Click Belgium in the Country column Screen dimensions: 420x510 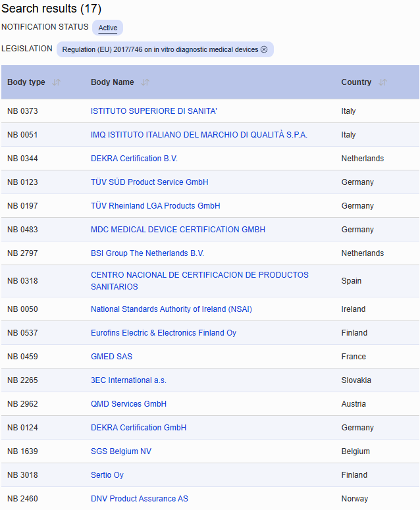(x=355, y=451)
